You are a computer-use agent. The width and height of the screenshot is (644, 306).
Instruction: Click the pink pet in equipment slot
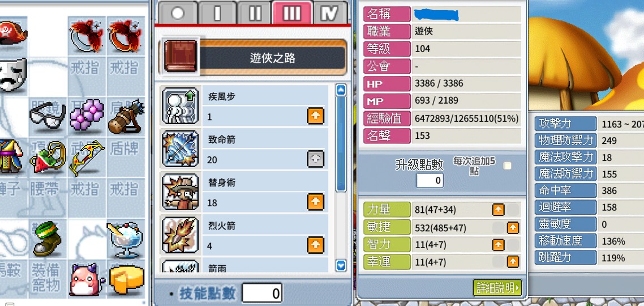[x=85, y=280]
